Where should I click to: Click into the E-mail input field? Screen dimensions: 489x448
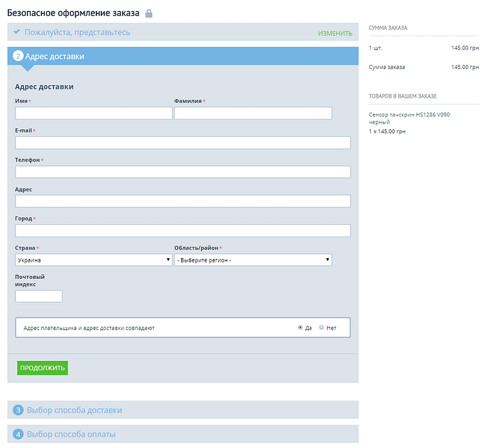click(182, 142)
